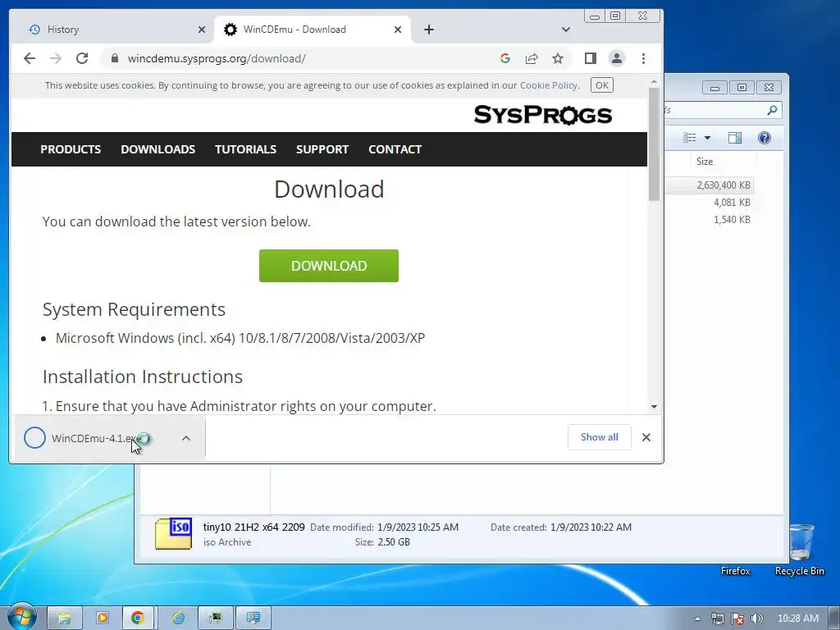Click the iso file icon in details pane
The width and height of the screenshot is (840, 630).
click(173, 534)
